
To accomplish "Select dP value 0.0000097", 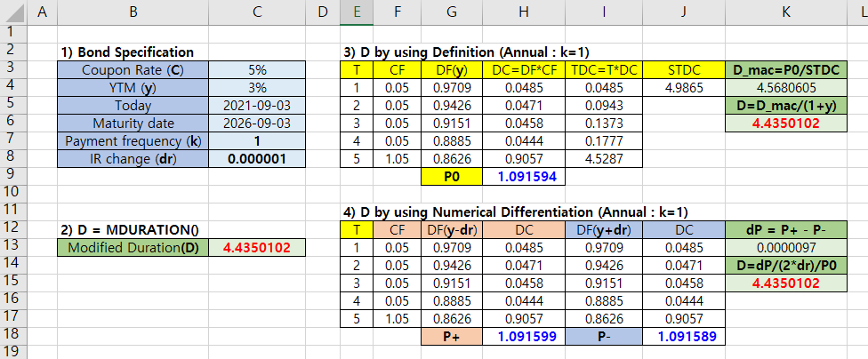I will (786, 247).
